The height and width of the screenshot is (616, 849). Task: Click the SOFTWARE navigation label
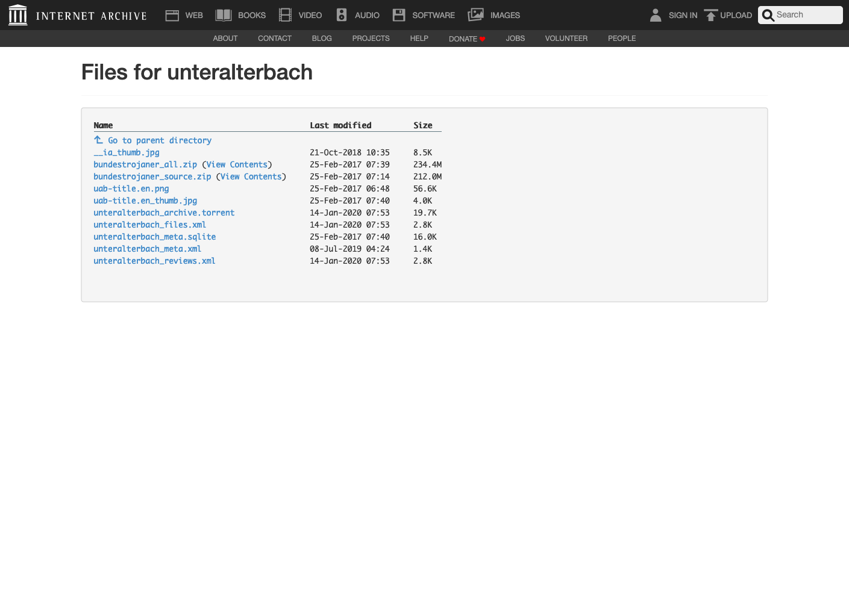(x=434, y=16)
